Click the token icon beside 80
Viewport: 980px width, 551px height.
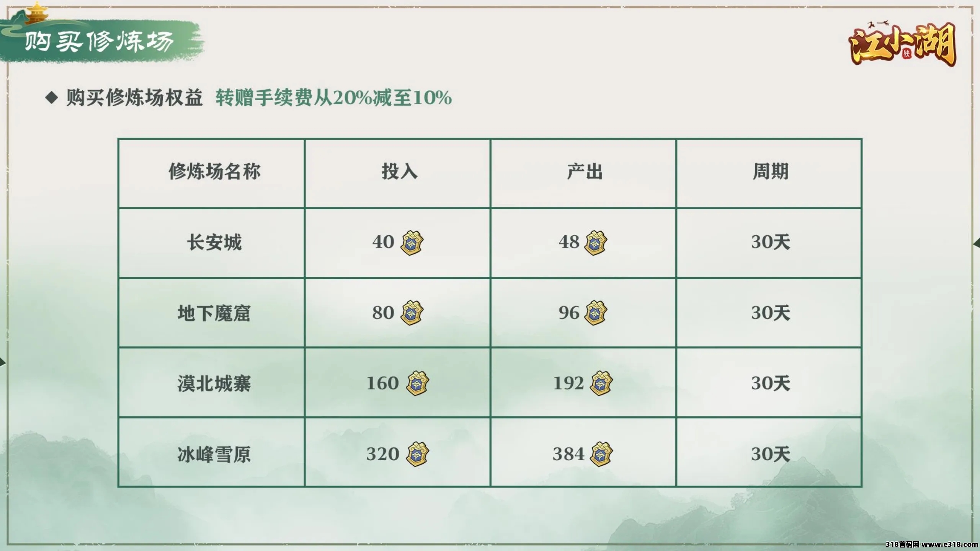[412, 313]
